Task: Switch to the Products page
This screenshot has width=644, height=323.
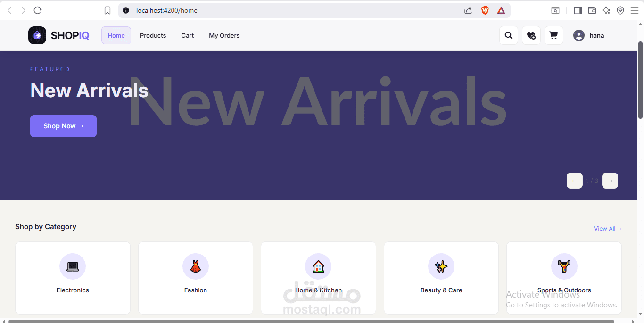Action: pos(153,35)
